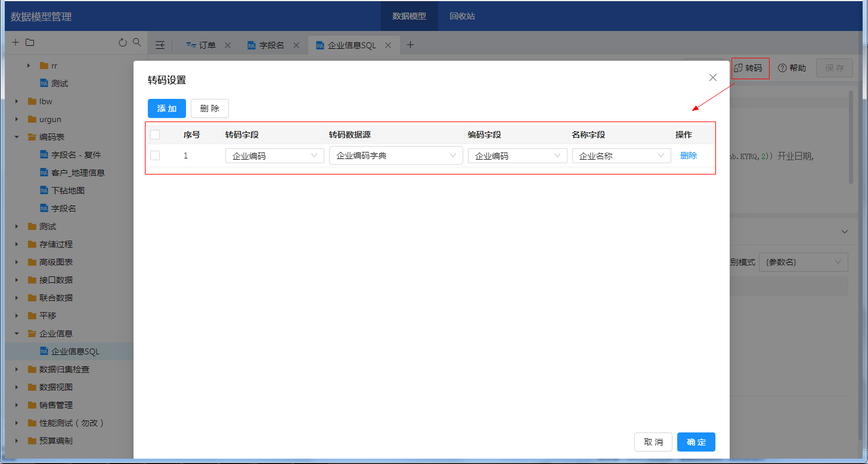Click the blue 添加 button
Viewport: 868px width, 464px height.
tap(167, 108)
